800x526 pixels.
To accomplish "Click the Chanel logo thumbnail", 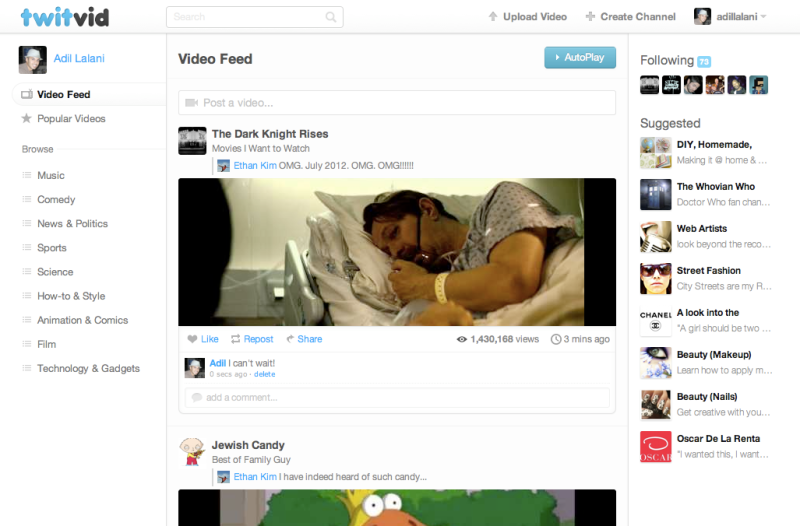I will [656, 321].
